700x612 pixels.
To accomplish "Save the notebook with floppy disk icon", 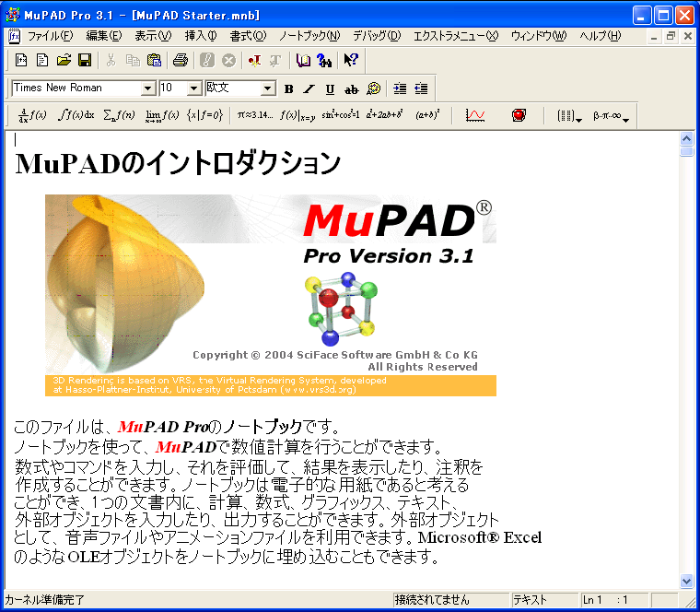I will (85, 60).
